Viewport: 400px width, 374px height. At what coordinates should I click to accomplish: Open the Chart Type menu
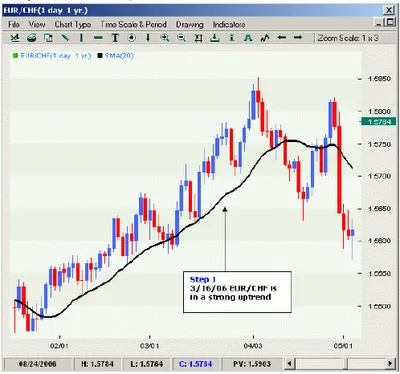(x=73, y=24)
